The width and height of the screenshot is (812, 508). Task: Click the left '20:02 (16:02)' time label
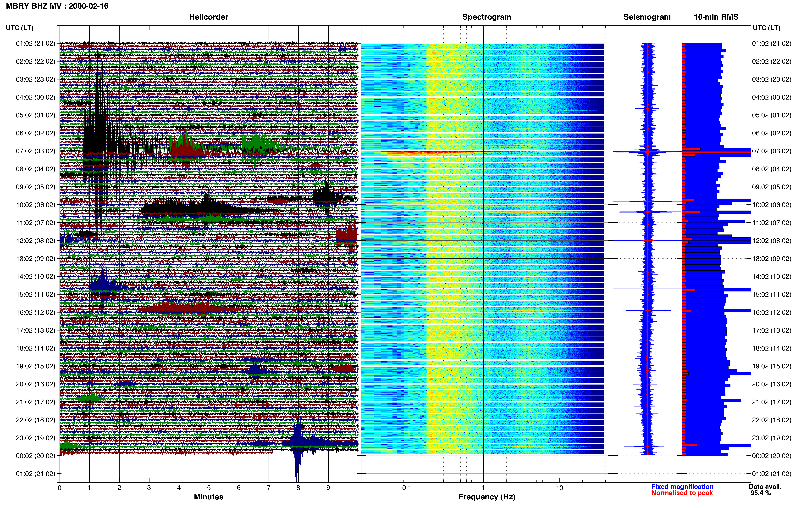(36, 384)
